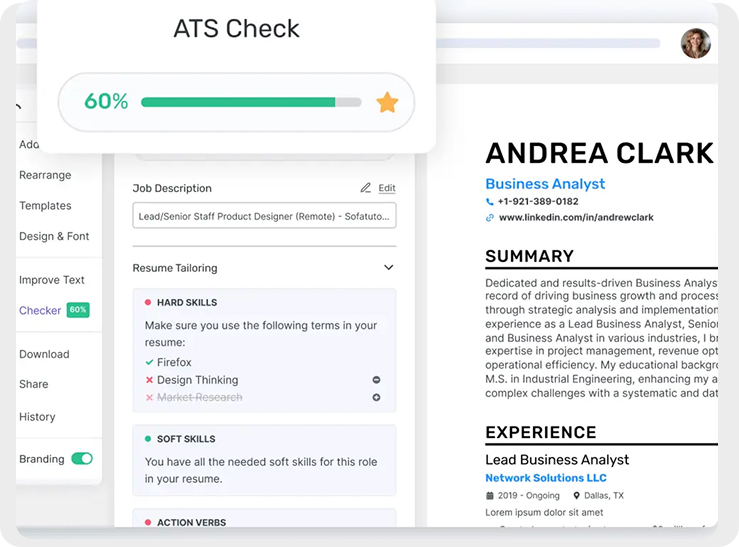
Task: Click the Edit link for Job Description
Action: pos(386,188)
